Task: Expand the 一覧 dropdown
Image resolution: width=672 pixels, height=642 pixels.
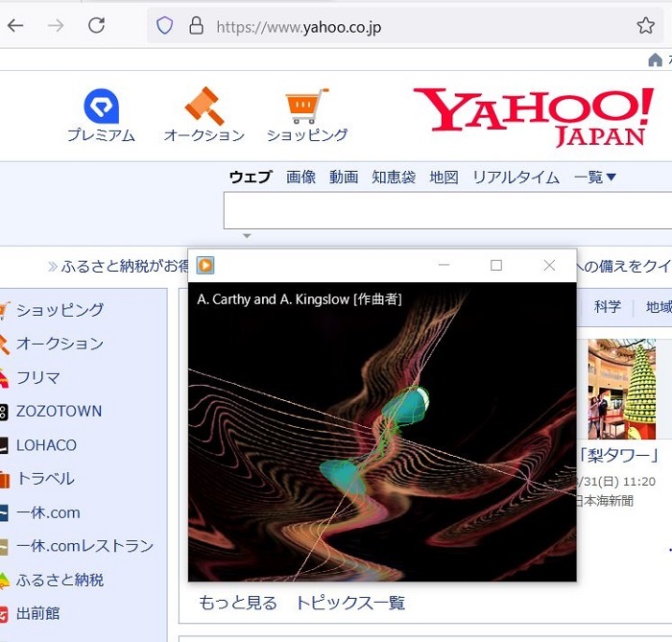Action: pos(595,177)
